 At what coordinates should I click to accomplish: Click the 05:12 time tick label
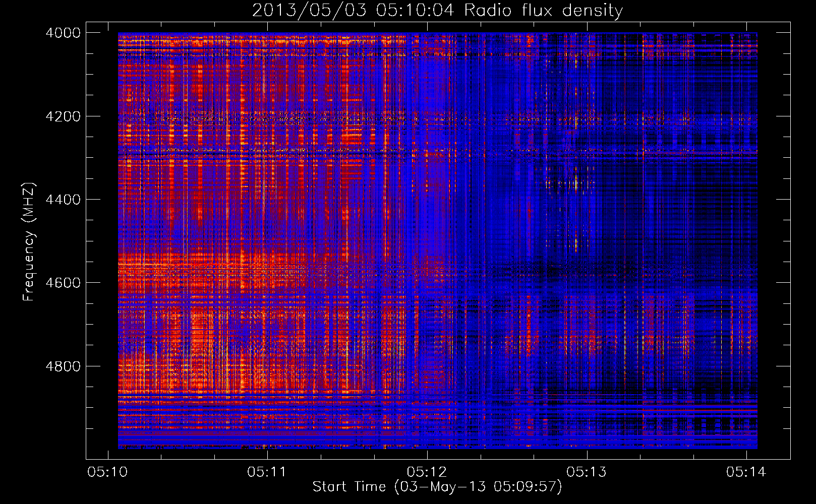click(427, 472)
